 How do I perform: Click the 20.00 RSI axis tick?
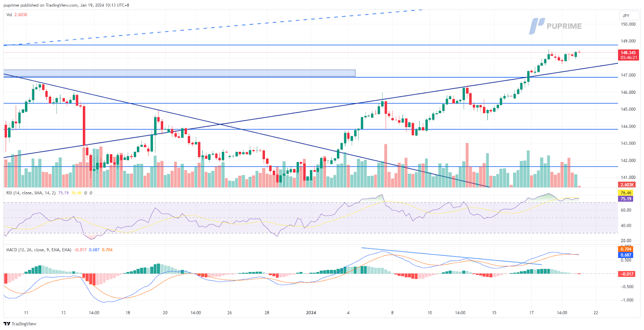coord(626,241)
